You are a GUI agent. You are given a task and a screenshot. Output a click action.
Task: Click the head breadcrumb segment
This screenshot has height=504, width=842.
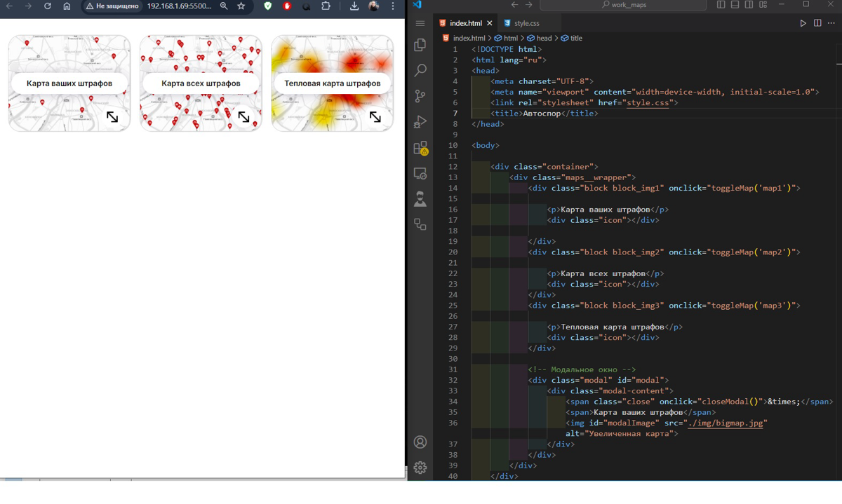coord(540,38)
